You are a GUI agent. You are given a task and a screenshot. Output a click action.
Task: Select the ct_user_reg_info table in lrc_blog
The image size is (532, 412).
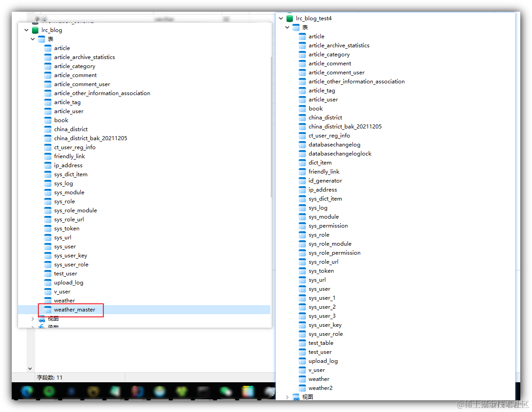(74, 147)
